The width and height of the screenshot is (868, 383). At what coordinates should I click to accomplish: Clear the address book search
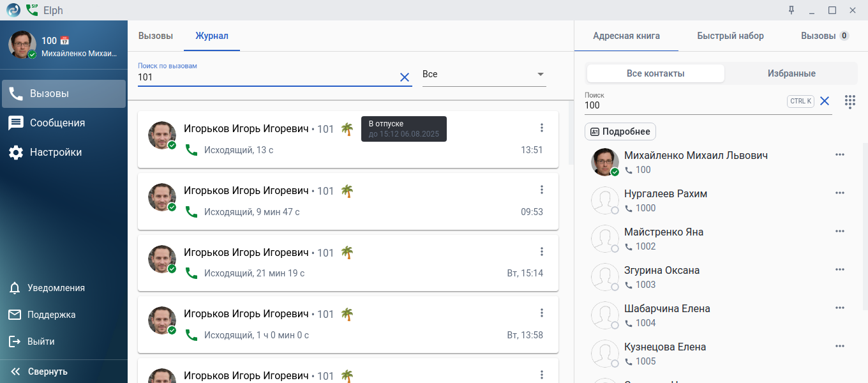(824, 101)
